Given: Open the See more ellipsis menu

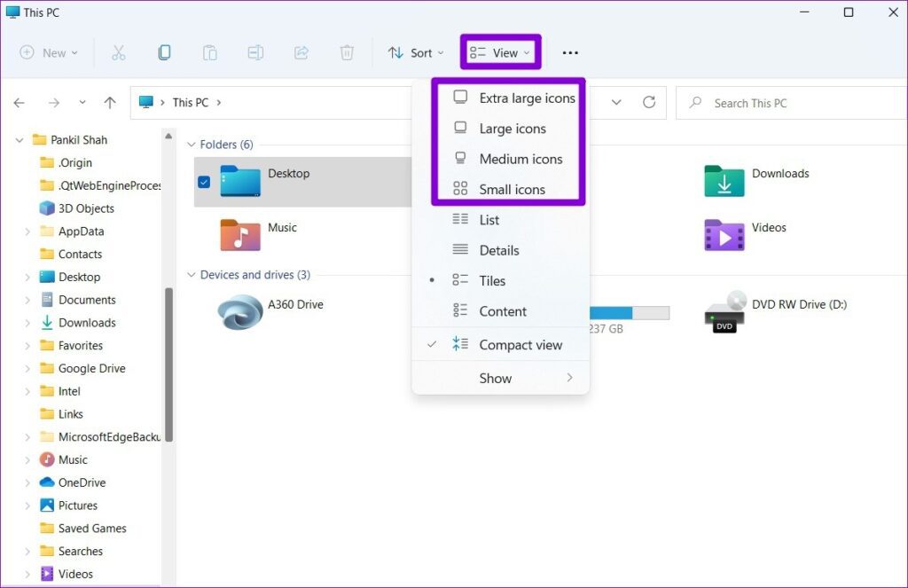Looking at the screenshot, I should [570, 53].
